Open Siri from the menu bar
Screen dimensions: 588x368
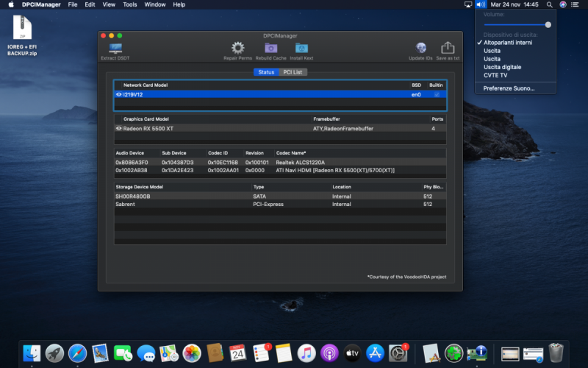click(563, 4)
